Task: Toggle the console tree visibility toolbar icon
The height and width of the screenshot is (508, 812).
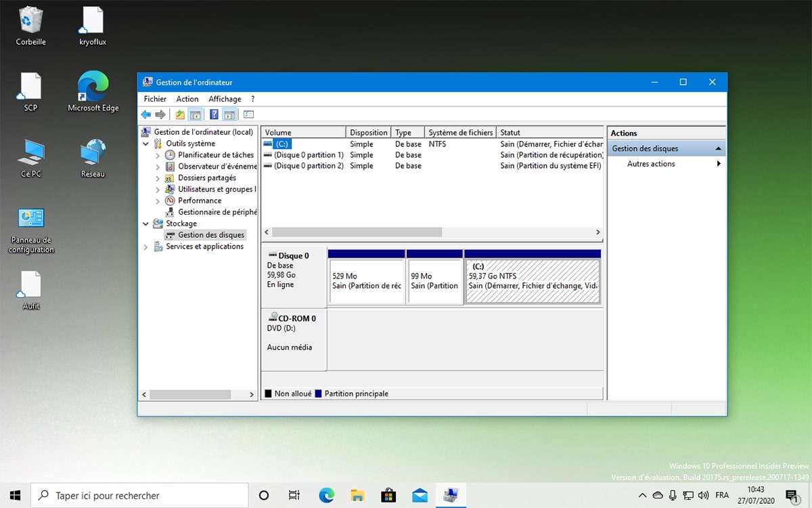Action: (x=196, y=114)
